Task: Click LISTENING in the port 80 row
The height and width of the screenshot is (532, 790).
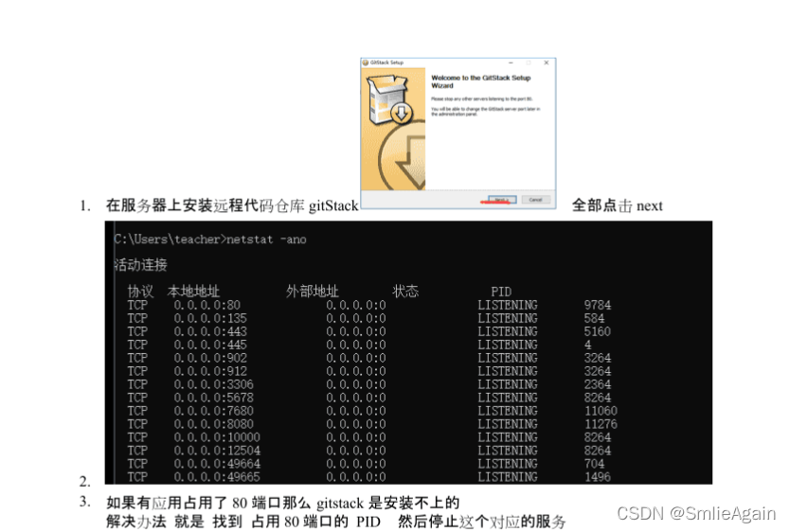Action: (508, 305)
